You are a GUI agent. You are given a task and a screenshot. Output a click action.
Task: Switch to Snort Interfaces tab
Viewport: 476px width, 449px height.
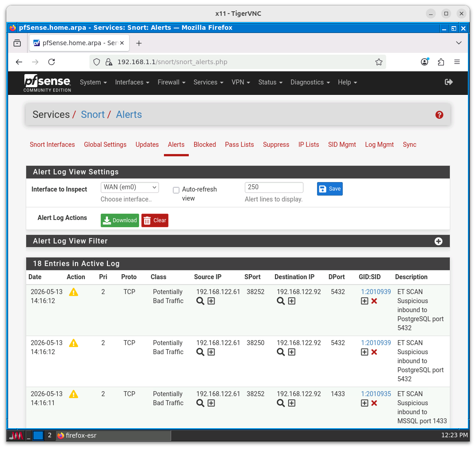(52, 145)
